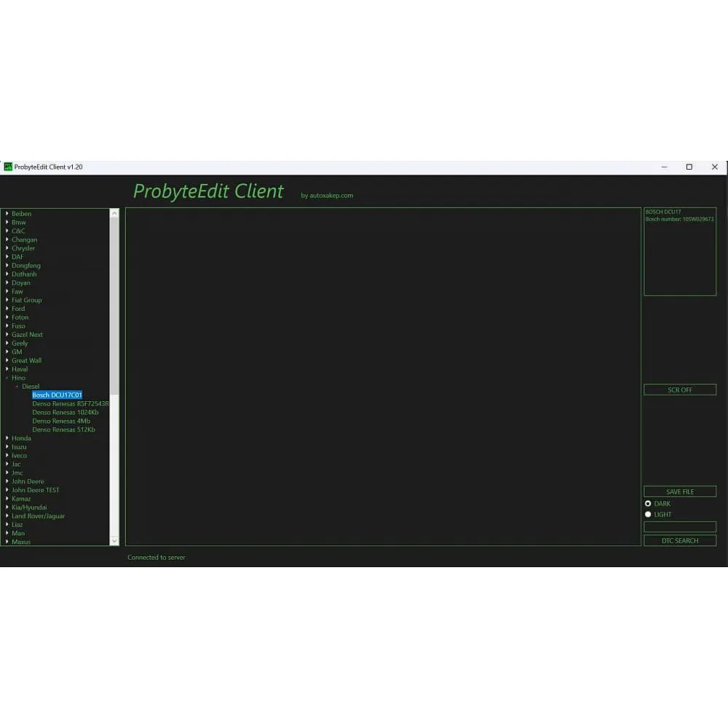Image resolution: width=728 pixels, height=728 pixels.
Task: Minimize the ProbyteEdit Client window
Action: click(664, 167)
